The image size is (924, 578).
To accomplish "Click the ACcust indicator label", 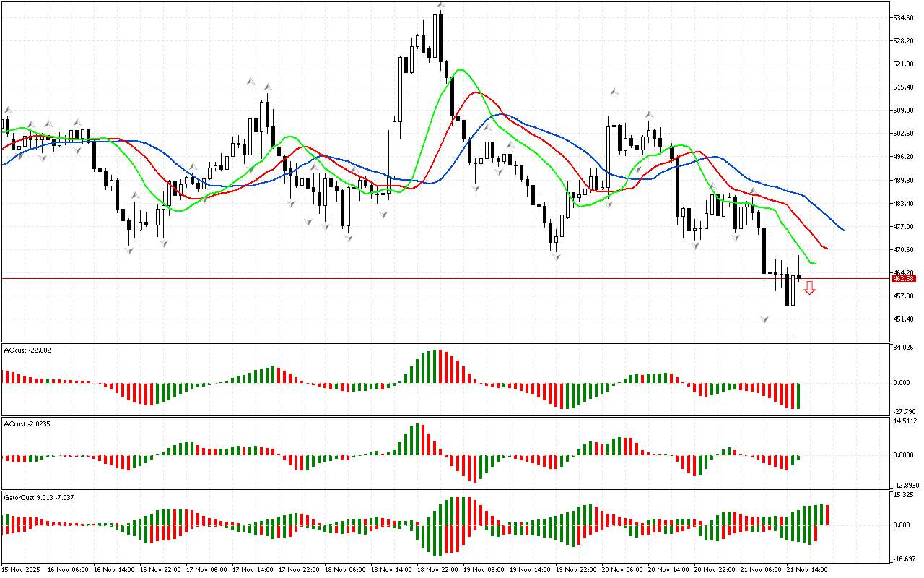I will pos(27,423).
